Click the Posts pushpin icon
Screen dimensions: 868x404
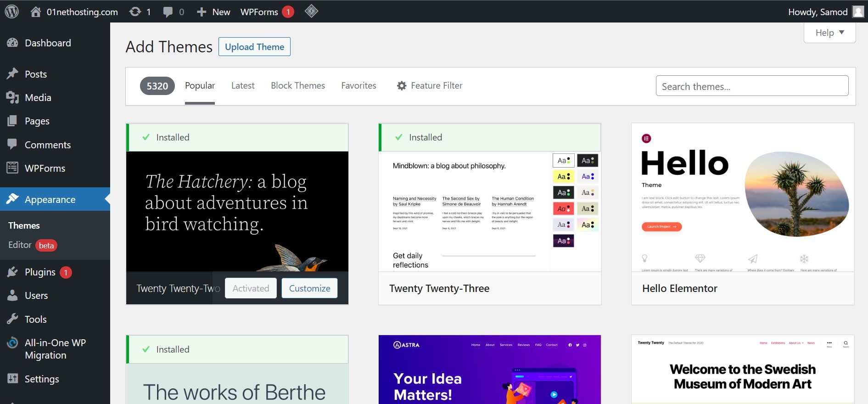(13, 74)
